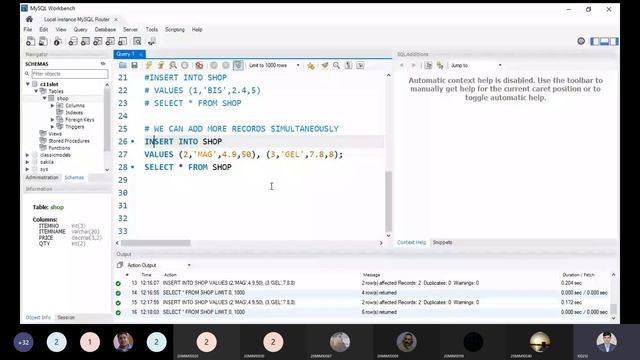Screen dimensions: 640x360
Task: Toggle the right sidebar panel visibility
Action: (614, 41)
